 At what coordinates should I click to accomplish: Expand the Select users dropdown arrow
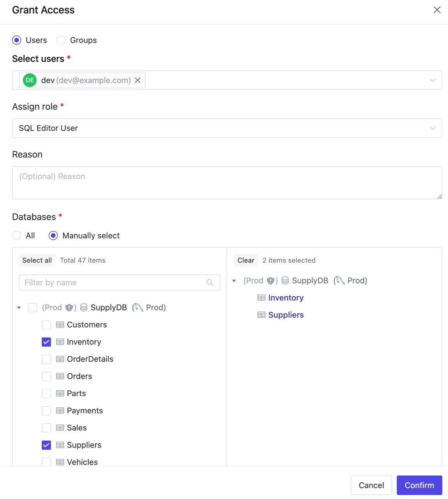click(x=432, y=80)
